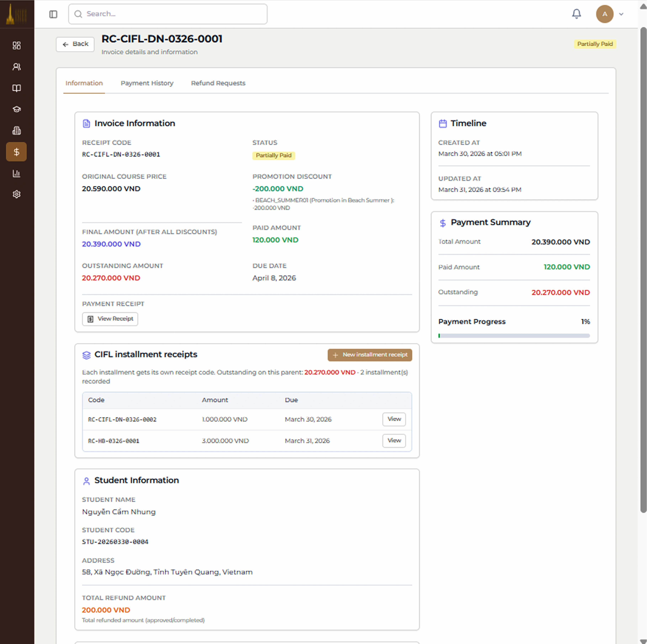The width and height of the screenshot is (647, 644).
Task: Open the graduation cap icon in sidebar
Action: tap(16, 109)
